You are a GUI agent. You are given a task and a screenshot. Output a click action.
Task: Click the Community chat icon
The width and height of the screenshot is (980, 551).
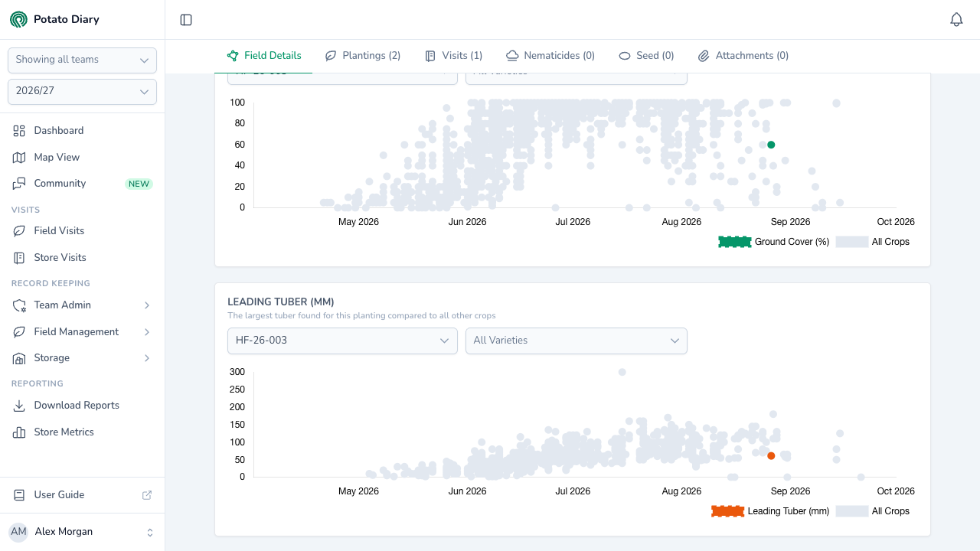tap(19, 184)
